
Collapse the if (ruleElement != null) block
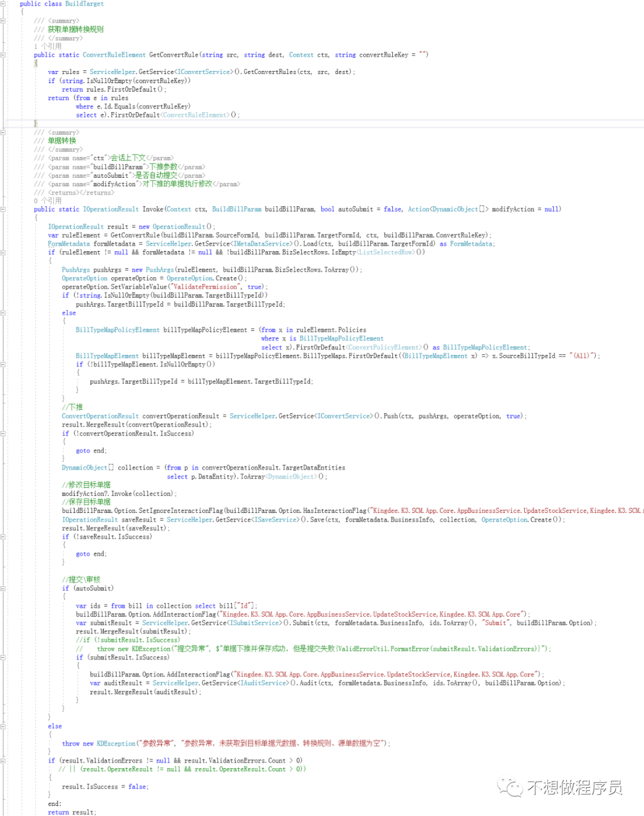coord(3,252)
